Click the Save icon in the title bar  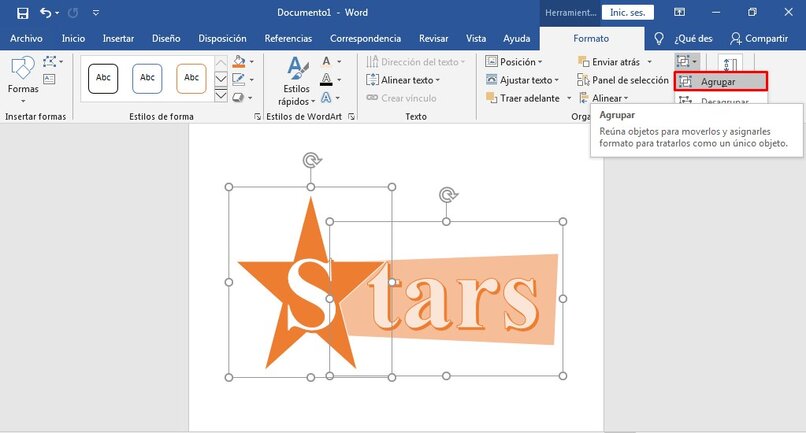click(x=23, y=13)
